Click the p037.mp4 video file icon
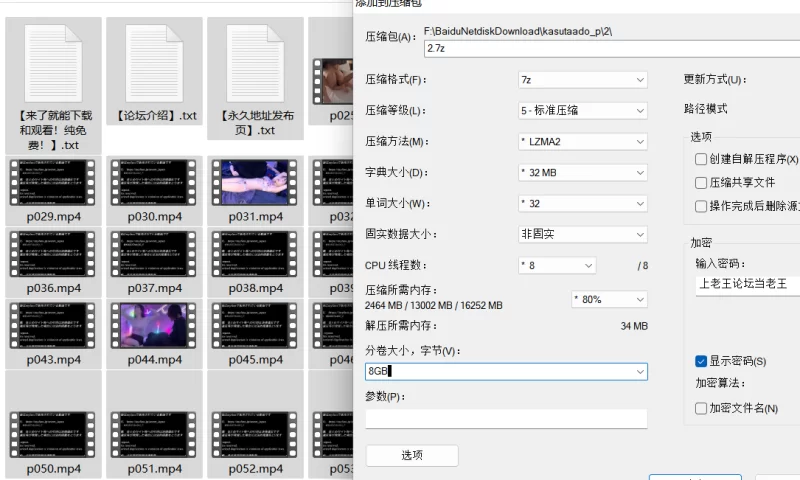Screen dimensions: 800x480 (154, 254)
